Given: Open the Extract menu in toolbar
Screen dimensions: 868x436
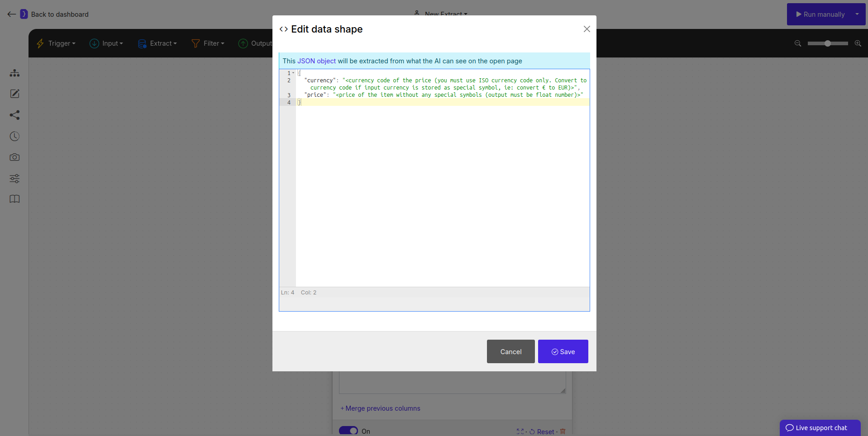Looking at the screenshot, I should [x=157, y=43].
